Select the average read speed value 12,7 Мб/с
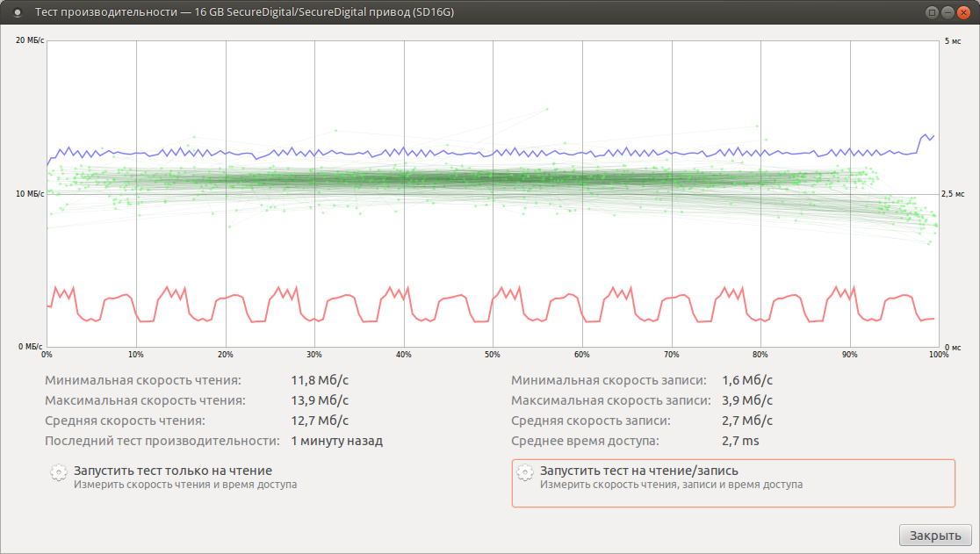This screenshot has width=980, height=554. (320, 421)
